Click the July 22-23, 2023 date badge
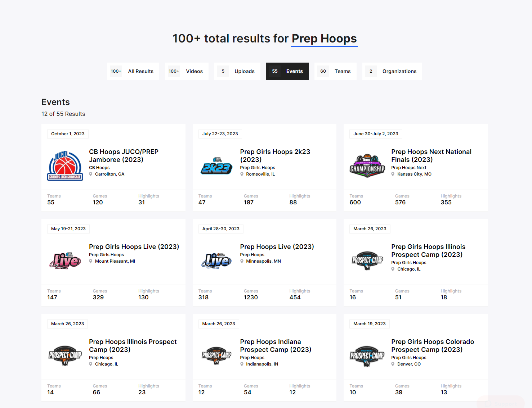This screenshot has width=532, height=408. coord(220,134)
